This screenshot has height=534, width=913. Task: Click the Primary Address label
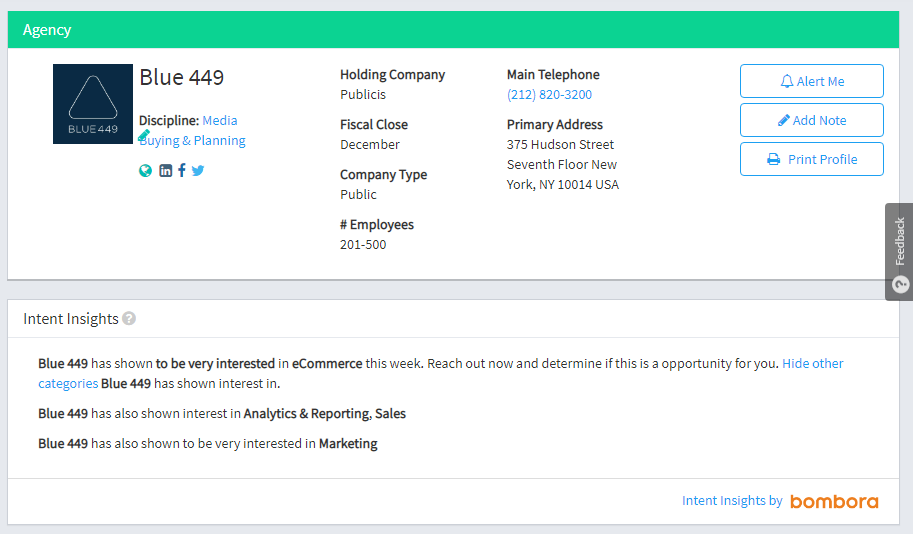point(554,125)
